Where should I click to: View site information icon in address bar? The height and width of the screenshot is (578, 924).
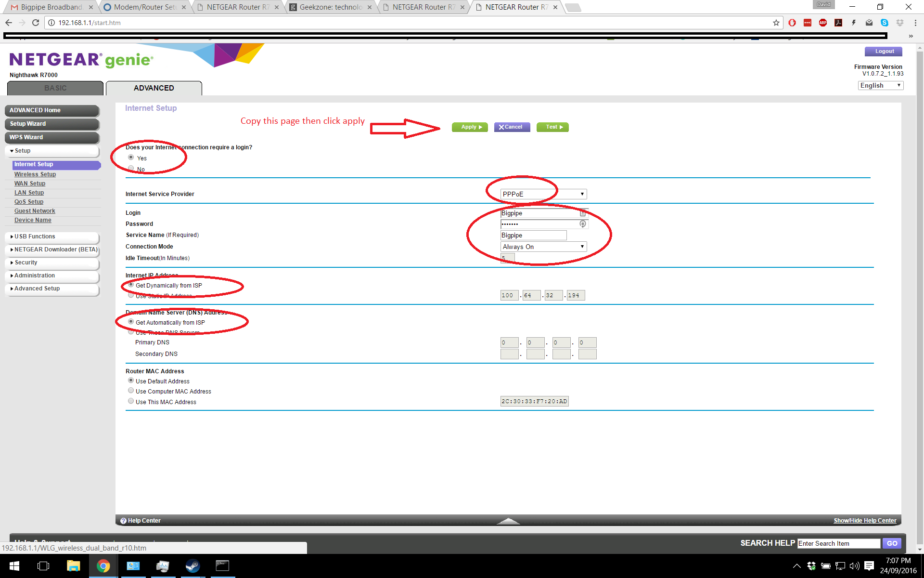(51, 23)
